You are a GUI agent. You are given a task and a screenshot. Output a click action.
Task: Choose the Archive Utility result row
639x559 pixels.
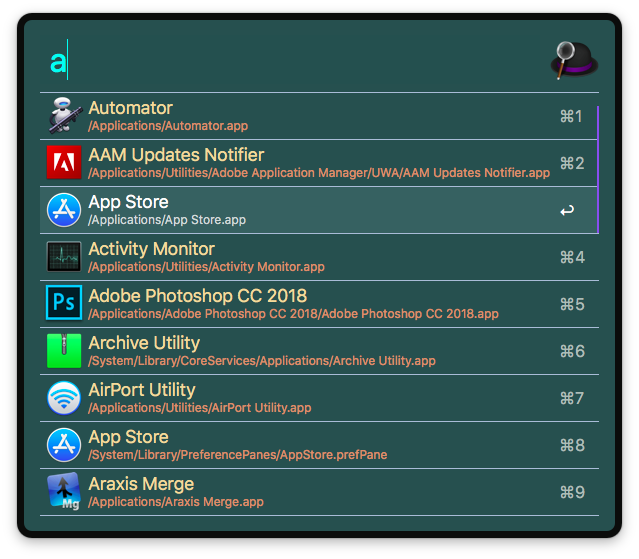point(144,343)
